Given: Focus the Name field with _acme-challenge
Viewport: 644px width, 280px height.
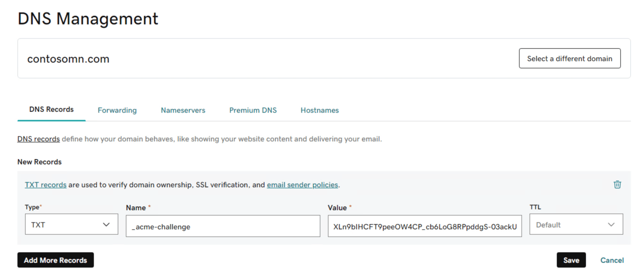Looking at the screenshot, I should click(x=223, y=226).
